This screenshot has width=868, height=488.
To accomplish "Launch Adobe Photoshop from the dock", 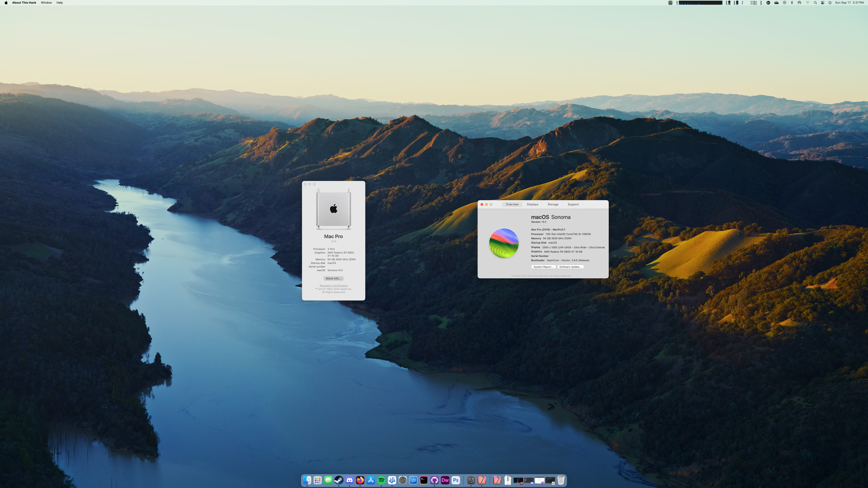I will (x=455, y=480).
